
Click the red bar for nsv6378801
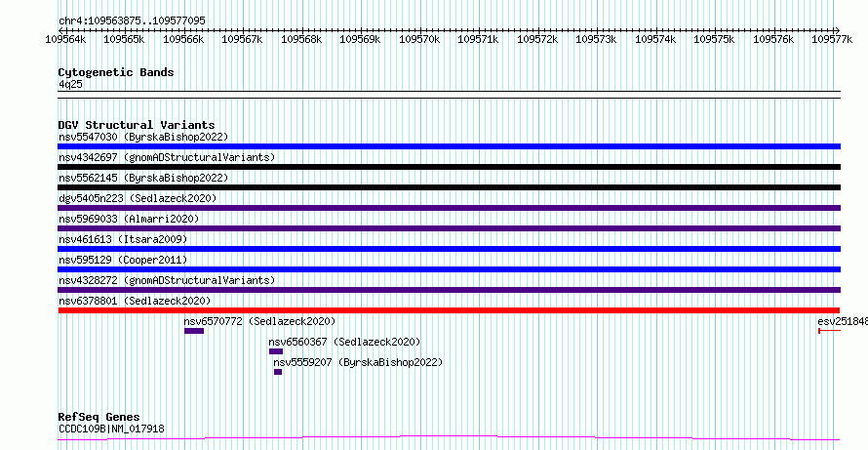[449, 310]
